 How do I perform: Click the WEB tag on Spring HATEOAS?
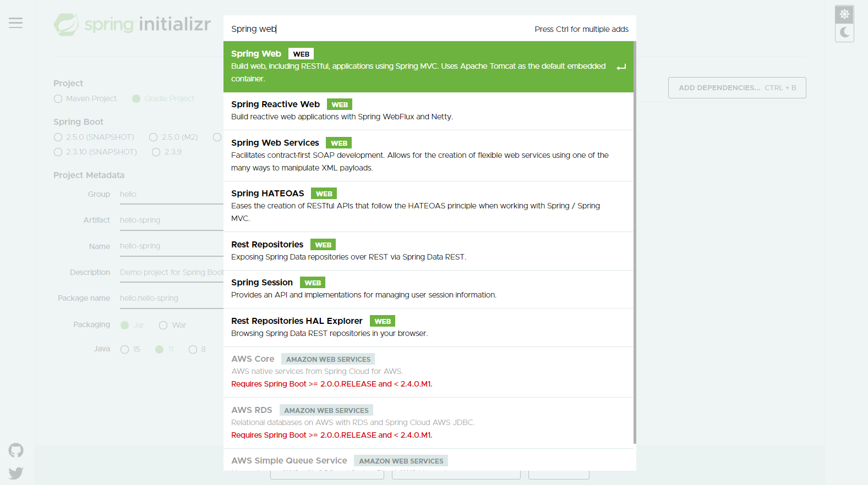(x=324, y=194)
